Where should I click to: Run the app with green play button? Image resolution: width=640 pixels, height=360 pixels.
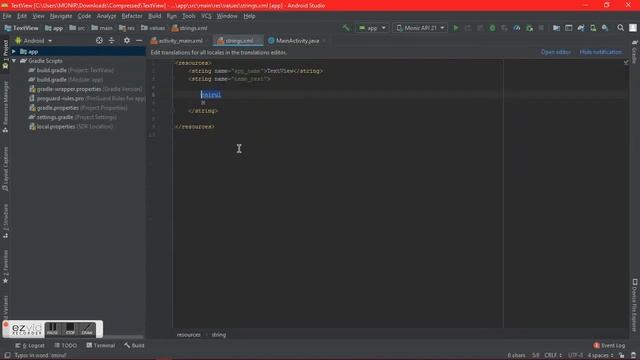pos(456,28)
